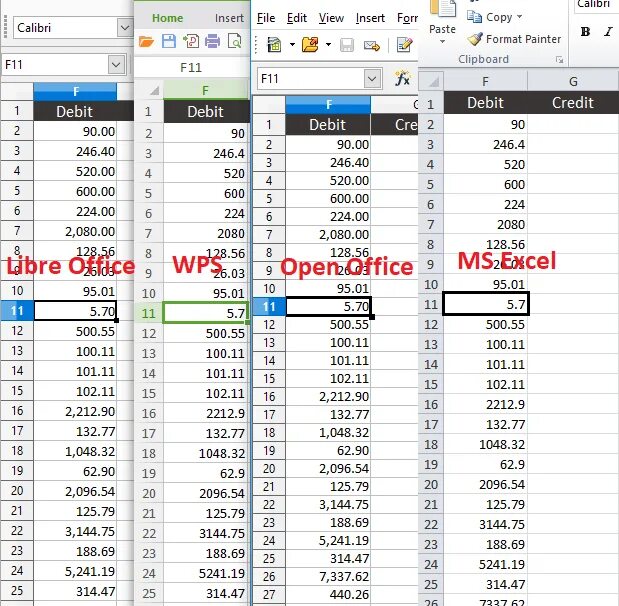Switch to WPS Insert tab
This screenshot has height=606, width=619.
229,18
